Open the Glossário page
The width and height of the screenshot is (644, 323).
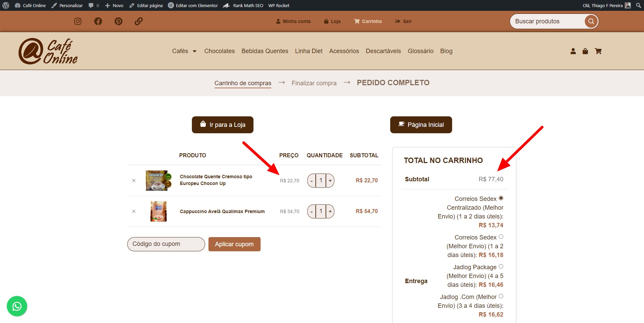coord(420,51)
